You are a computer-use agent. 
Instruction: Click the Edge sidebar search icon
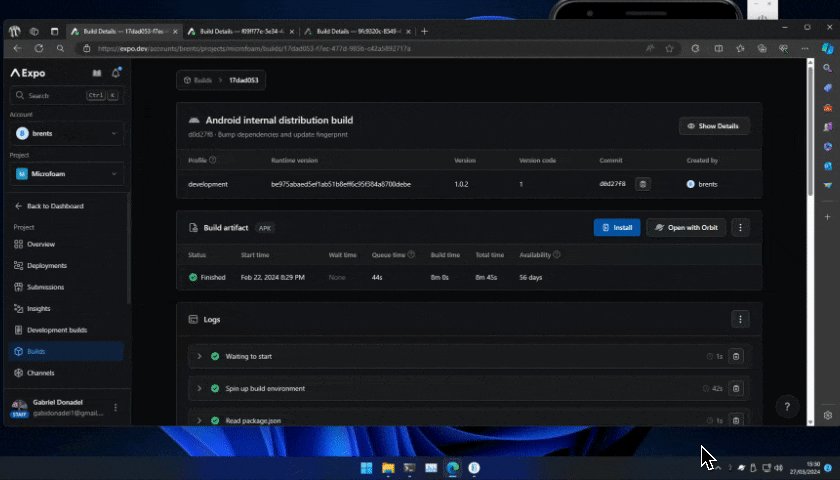pyautogui.click(x=828, y=68)
